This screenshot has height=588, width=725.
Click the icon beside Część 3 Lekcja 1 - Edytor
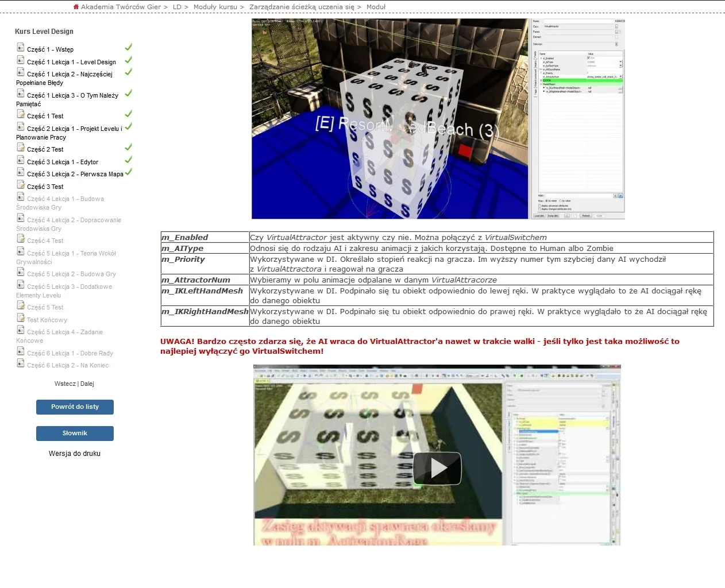[x=21, y=160]
